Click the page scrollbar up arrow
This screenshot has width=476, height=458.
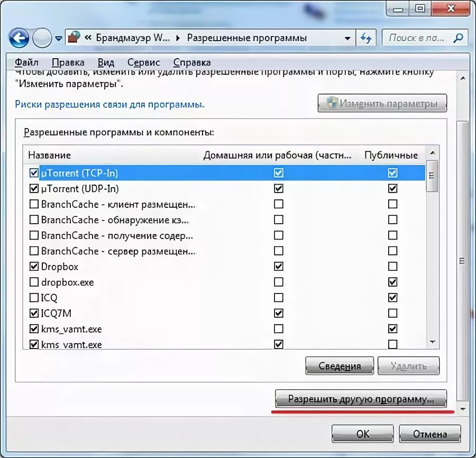tap(463, 78)
